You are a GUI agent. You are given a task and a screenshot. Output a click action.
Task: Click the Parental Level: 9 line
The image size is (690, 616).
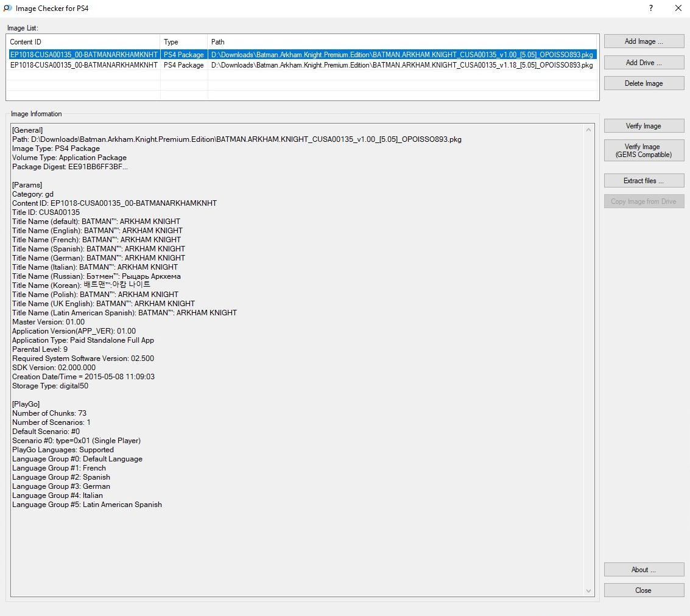[40, 349]
